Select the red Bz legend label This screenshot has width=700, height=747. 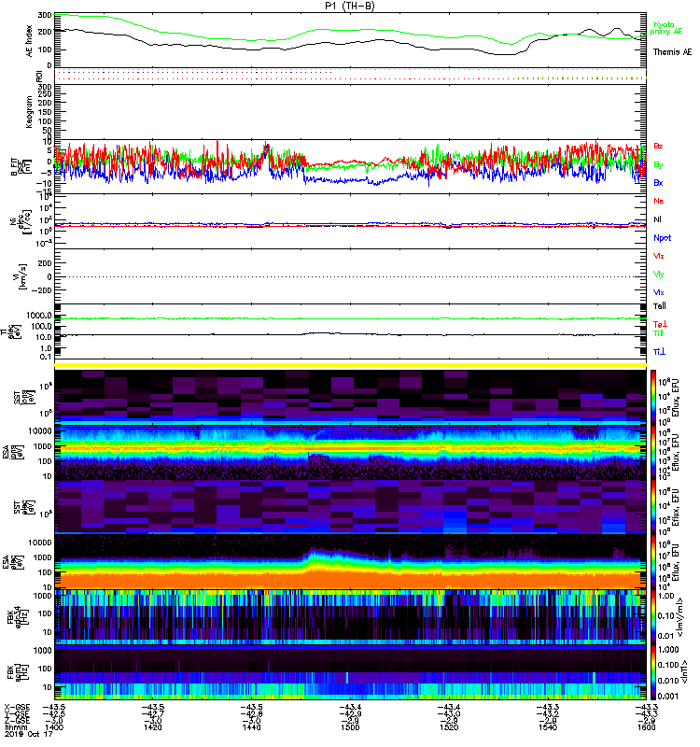tap(658, 147)
